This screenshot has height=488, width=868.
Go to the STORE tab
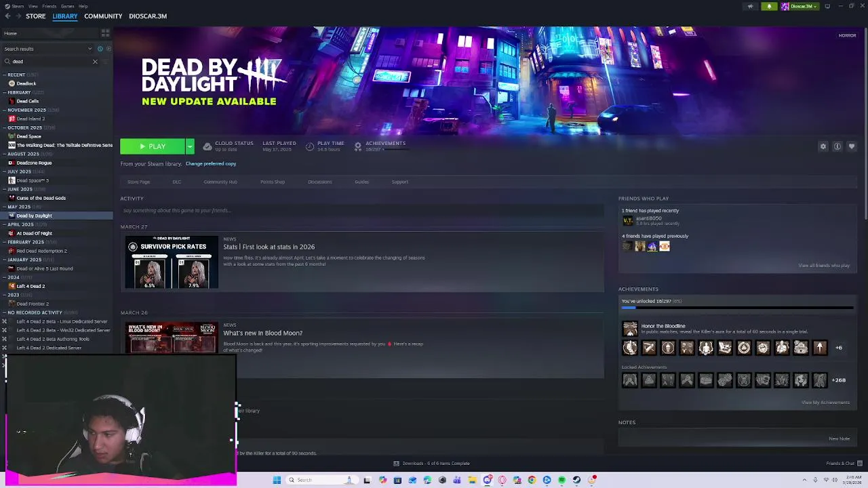(x=36, y=16)
